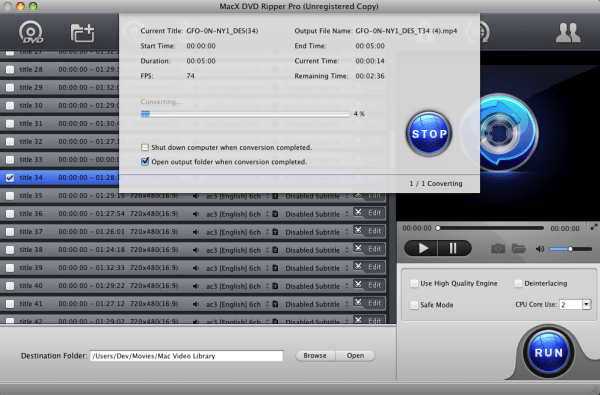Click the blue RUN button
This screenshot has width=600, height=395.
coord(548,353)
